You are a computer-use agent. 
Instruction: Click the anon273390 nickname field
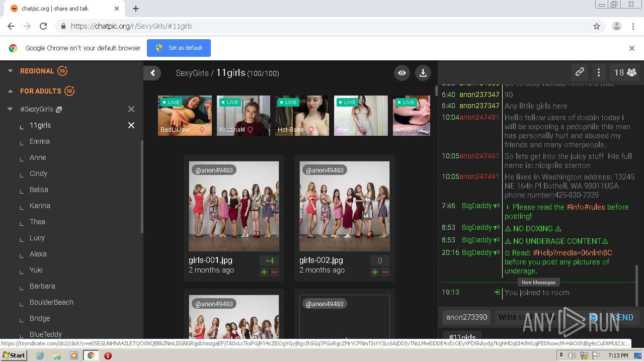(x=467, y=317)
